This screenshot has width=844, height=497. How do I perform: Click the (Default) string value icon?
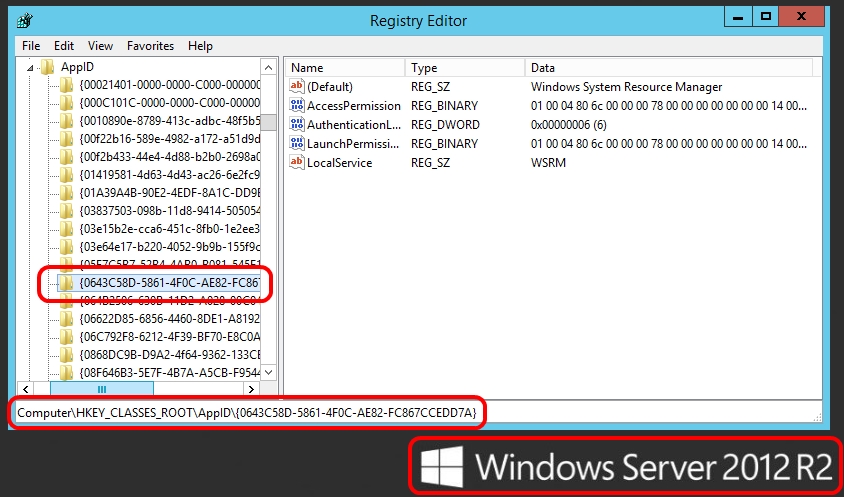pyautogui.click(x=297, y=86)
